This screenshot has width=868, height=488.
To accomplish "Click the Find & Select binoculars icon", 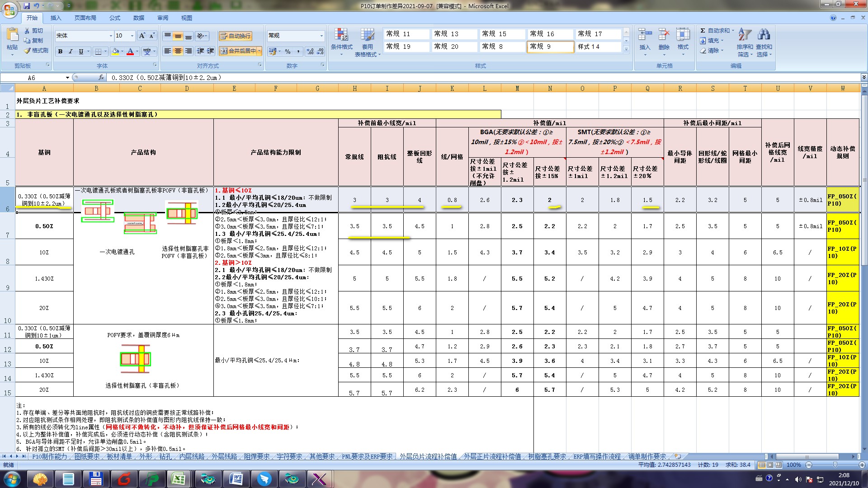I will pyautogui.click(x=764, y=35).
